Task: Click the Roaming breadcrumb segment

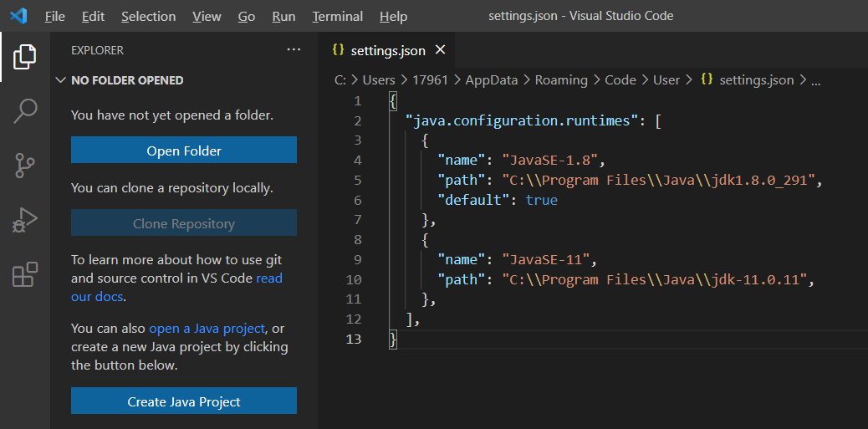Action: click(x=561, y=80)
